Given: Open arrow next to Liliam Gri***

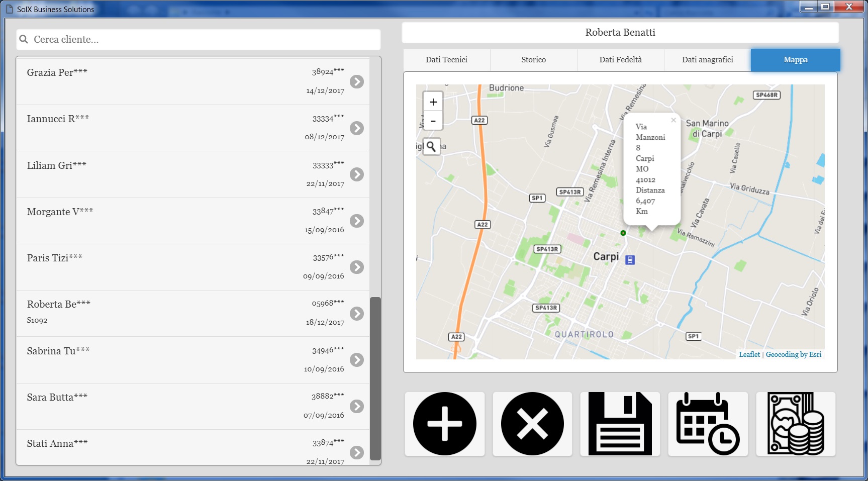Looking at the screenshot, I should [x=357, y=174].
